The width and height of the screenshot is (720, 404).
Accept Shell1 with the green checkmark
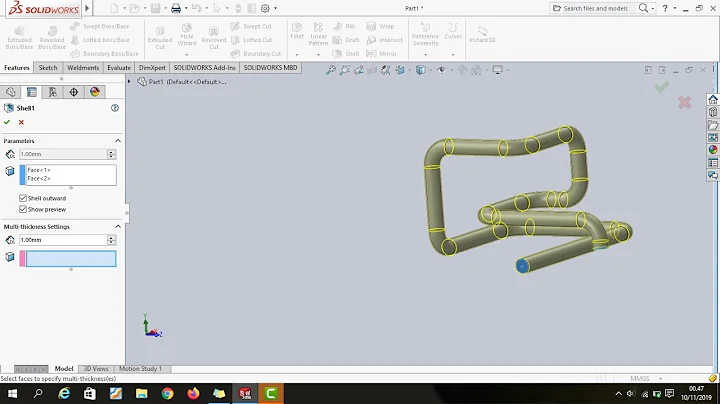[7, 122]
